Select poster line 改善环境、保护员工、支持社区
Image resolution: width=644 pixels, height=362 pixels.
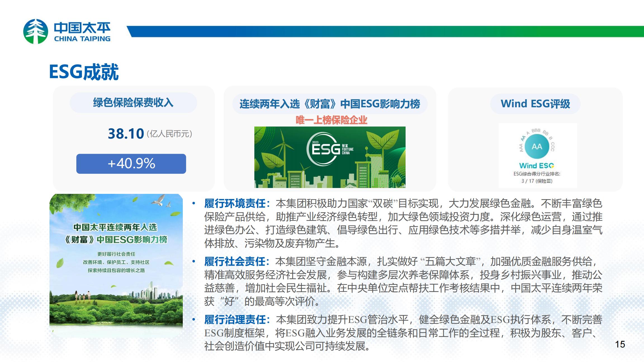coord(116,262)
